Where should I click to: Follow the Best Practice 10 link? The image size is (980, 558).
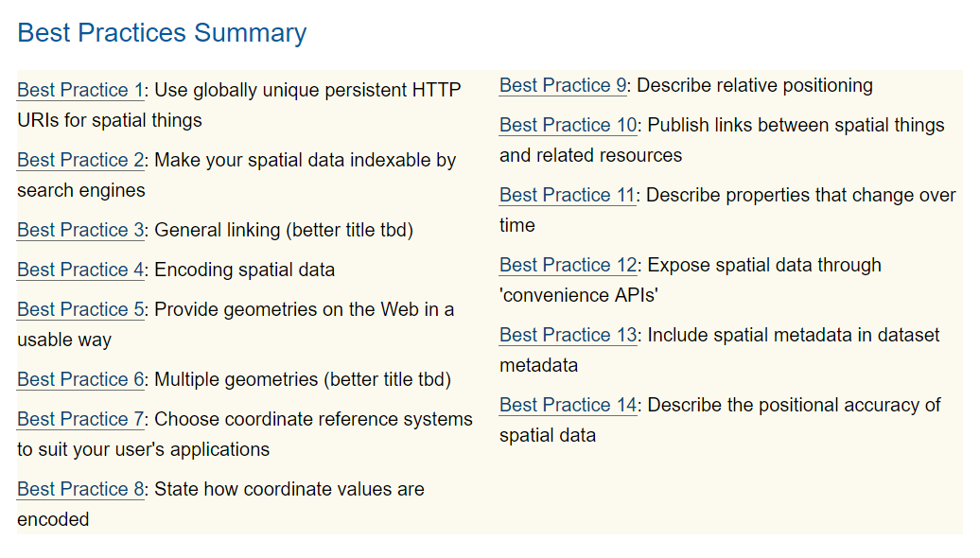tap(569, 126)
